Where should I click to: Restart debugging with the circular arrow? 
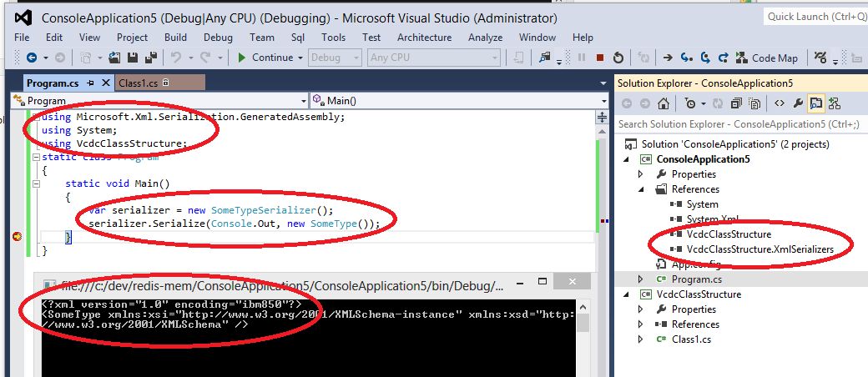(619, 58)
